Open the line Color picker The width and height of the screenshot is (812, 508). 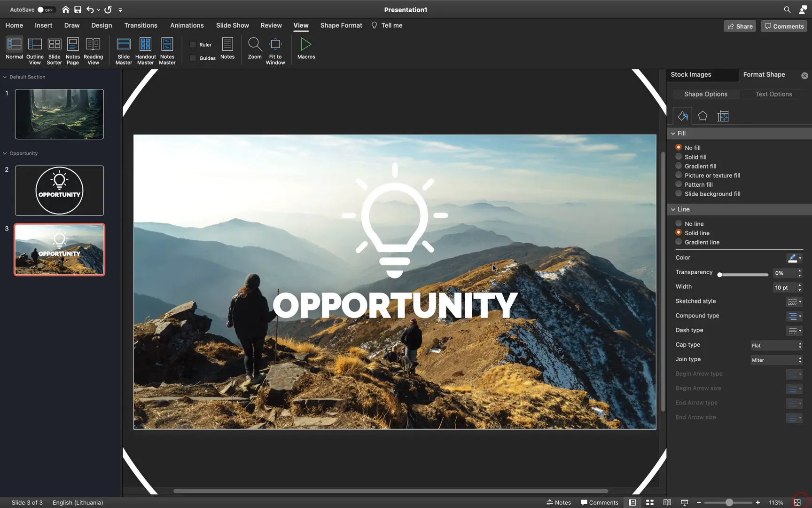[794, 258]
